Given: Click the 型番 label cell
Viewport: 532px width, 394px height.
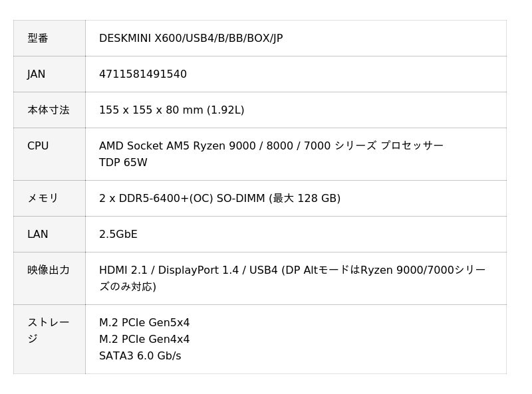Looking at the screenshot, I should 38,39.
